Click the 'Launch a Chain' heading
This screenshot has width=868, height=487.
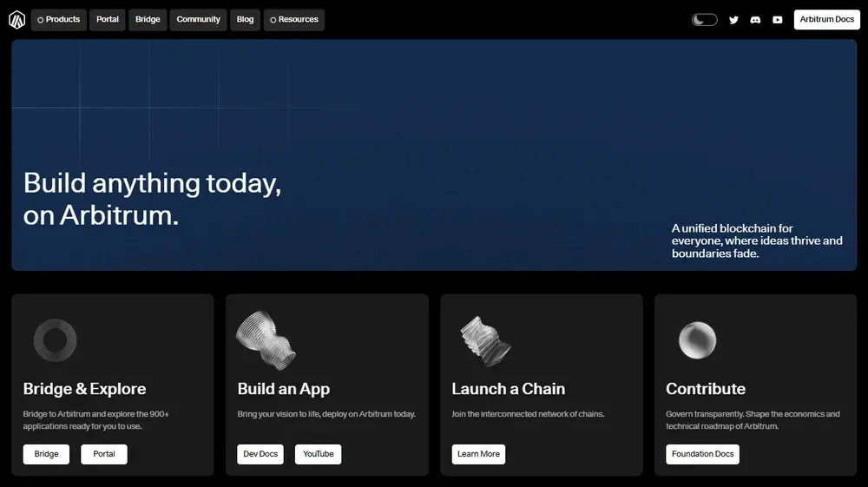pyautogui.click(x=508, y=389)
